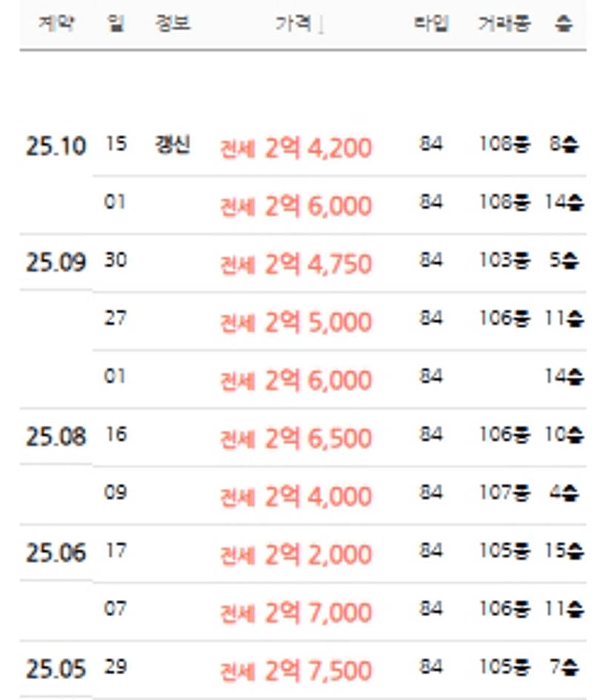
Task: Click the 일 column header
Action: coord(116,24)
